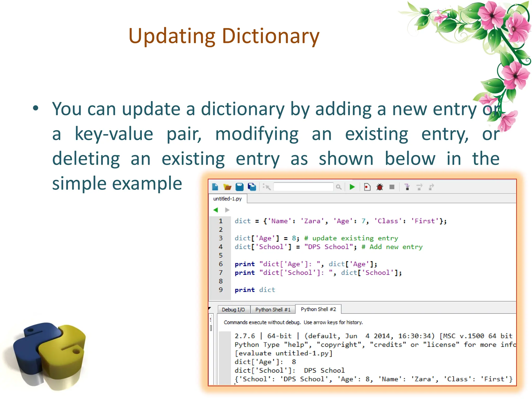
Task: Click the Step Into debugger icon
Action: [x=407, y=187]
